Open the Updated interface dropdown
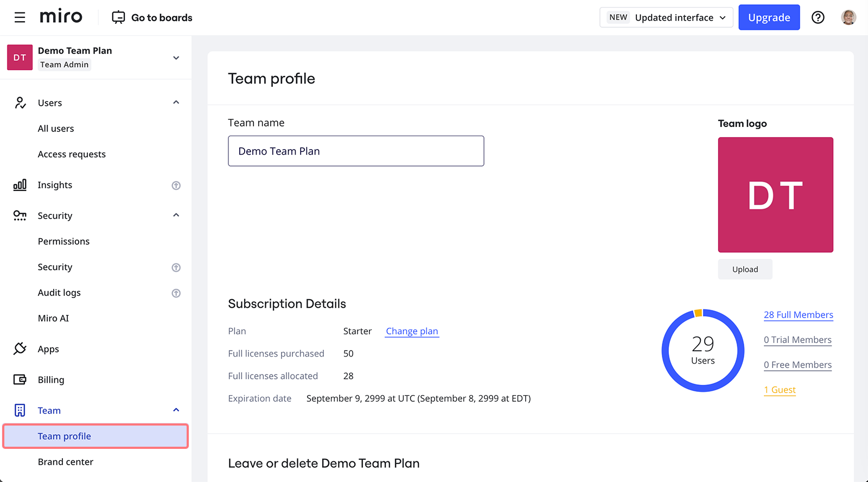 [666, 17]
